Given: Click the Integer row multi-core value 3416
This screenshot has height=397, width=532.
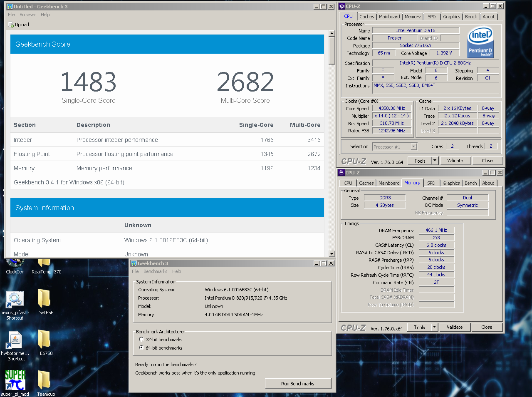Looking at the screenshot, I should [314, 140].
